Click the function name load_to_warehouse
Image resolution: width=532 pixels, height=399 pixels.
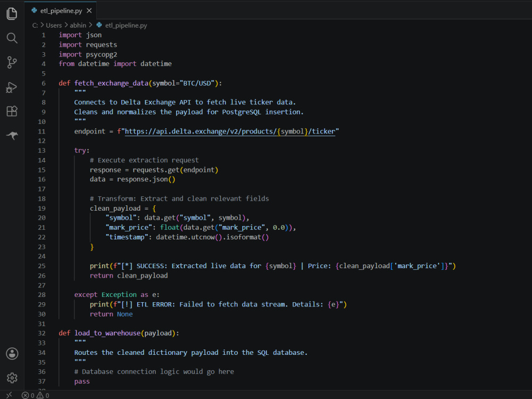coord(107,333)
